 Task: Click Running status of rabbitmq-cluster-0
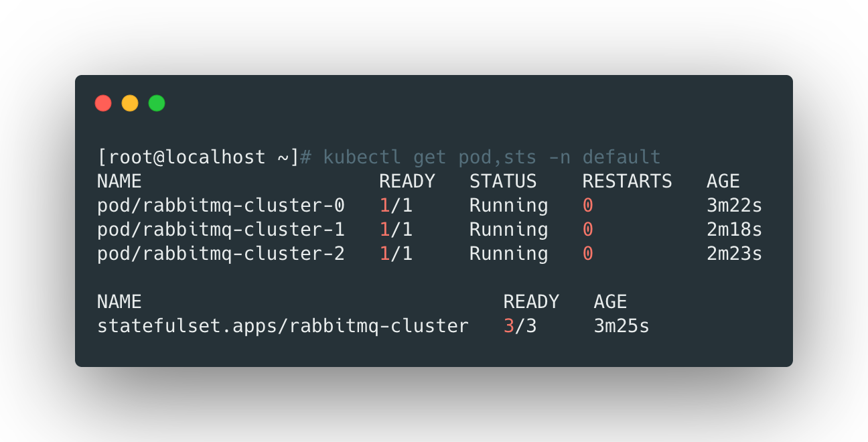(x=508, y=206)
